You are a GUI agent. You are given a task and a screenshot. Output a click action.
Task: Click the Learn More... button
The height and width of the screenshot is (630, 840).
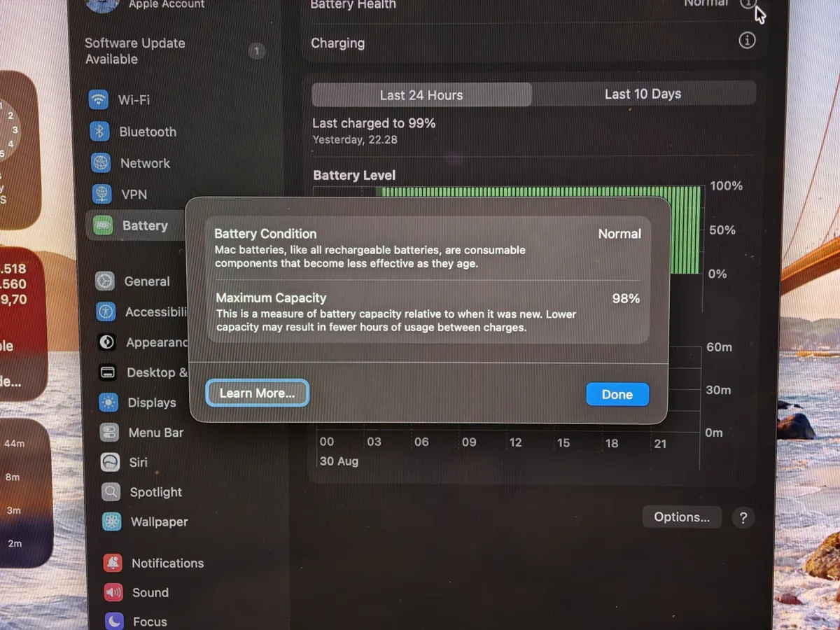point(258,393)
